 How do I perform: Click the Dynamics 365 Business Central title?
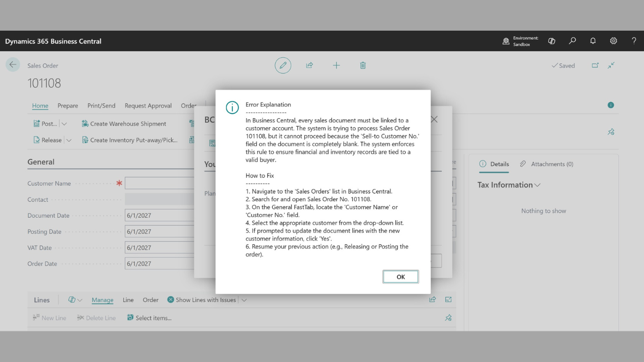coord(53,41)
